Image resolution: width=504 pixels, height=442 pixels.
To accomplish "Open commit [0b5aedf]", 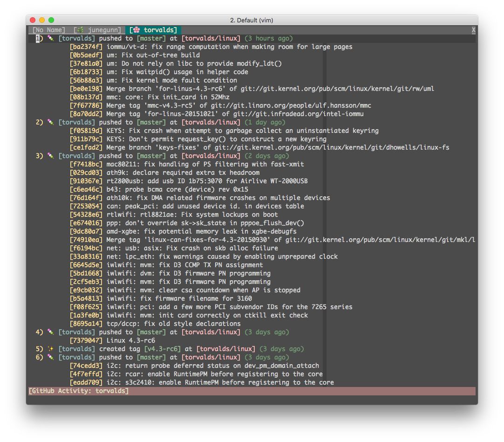I will [x=86, y=55].
